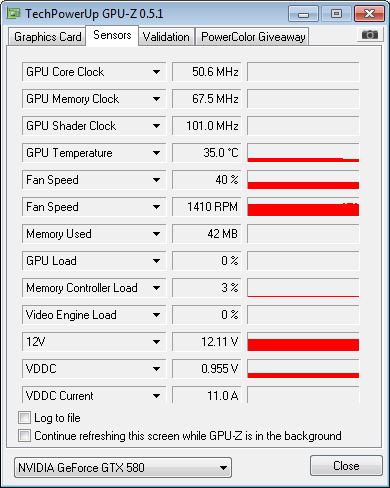This screenshot has height=488, width=390.
Task: Open the Validation tab
Action: 166,37
